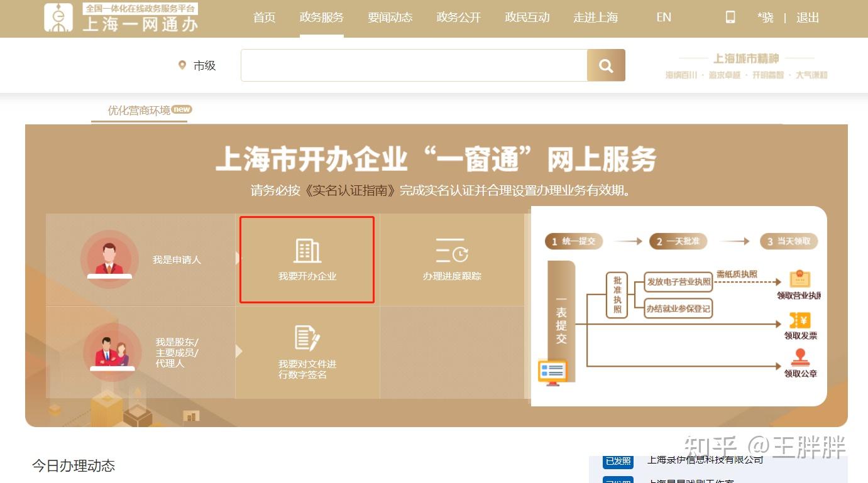Click the 今日办理动态 heading

click(x=74, y=465)
